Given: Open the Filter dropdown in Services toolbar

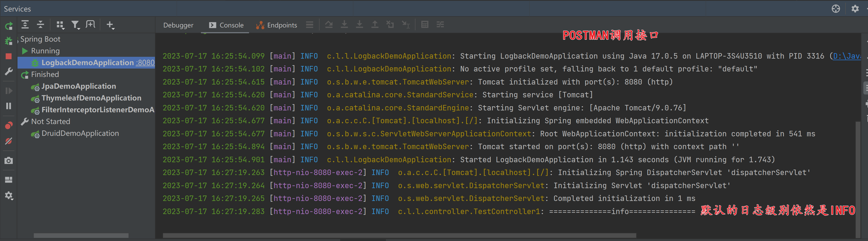Looking at the screenshot, I should (x=76, y=25).
